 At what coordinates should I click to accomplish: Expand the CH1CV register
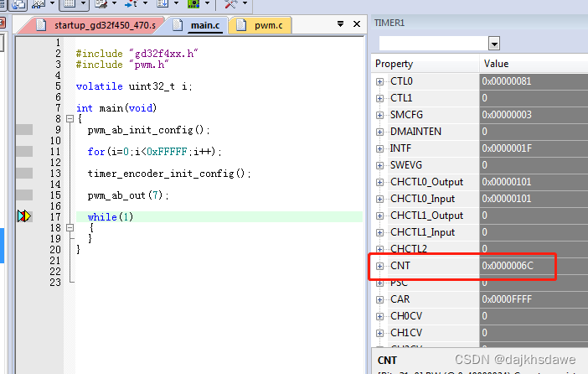pyautogui.click(x=379, y=333)
